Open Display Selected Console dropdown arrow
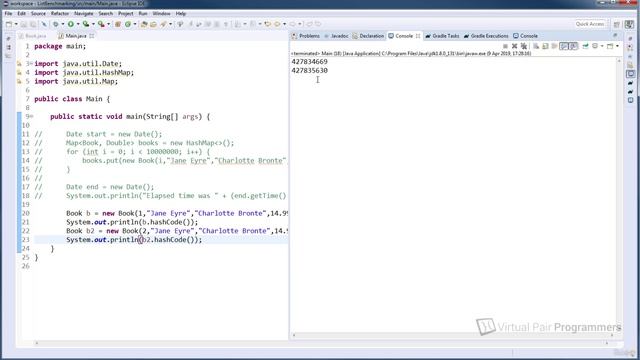The image size is (640, 360). point(602,46)
